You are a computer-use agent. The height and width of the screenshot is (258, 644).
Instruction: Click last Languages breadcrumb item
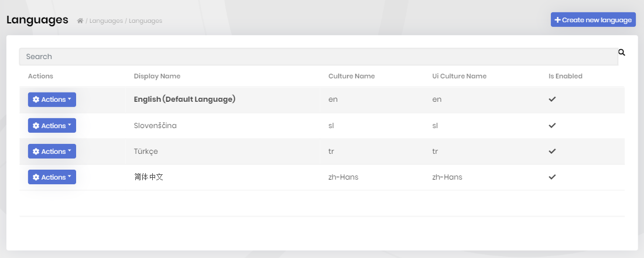[x=145, y=20]
